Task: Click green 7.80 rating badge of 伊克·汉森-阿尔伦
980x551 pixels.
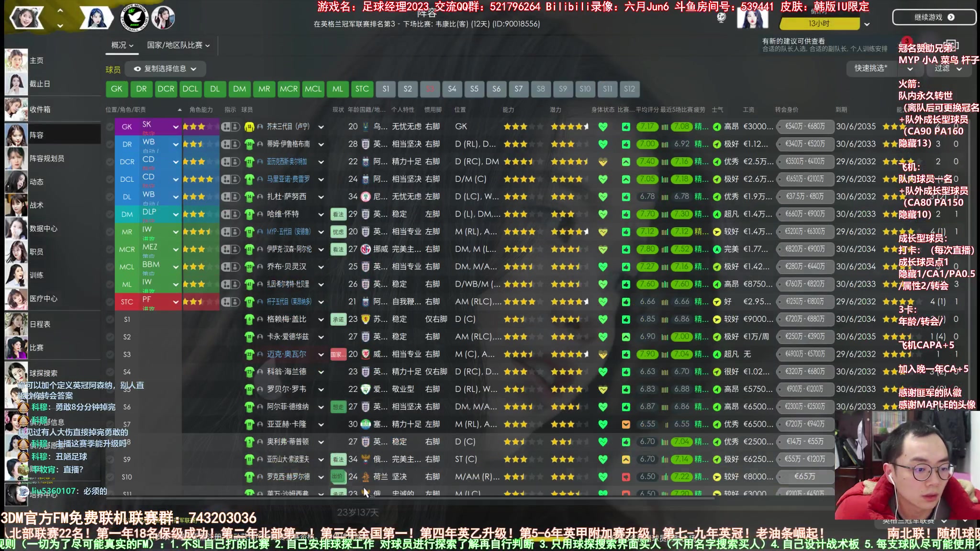Action: pos(647,249)
